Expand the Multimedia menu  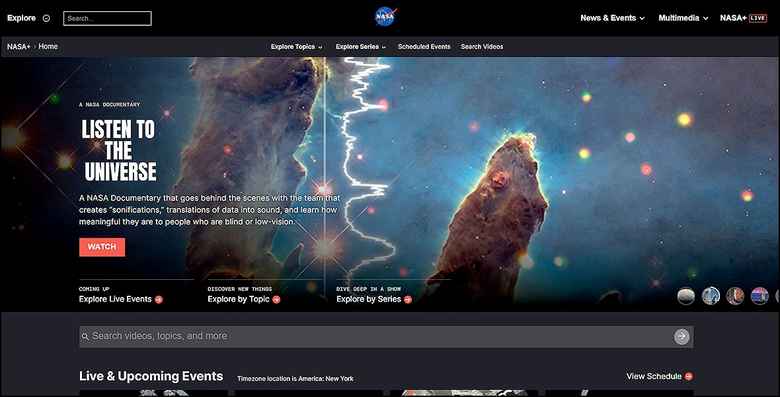[x=683, y=18]
